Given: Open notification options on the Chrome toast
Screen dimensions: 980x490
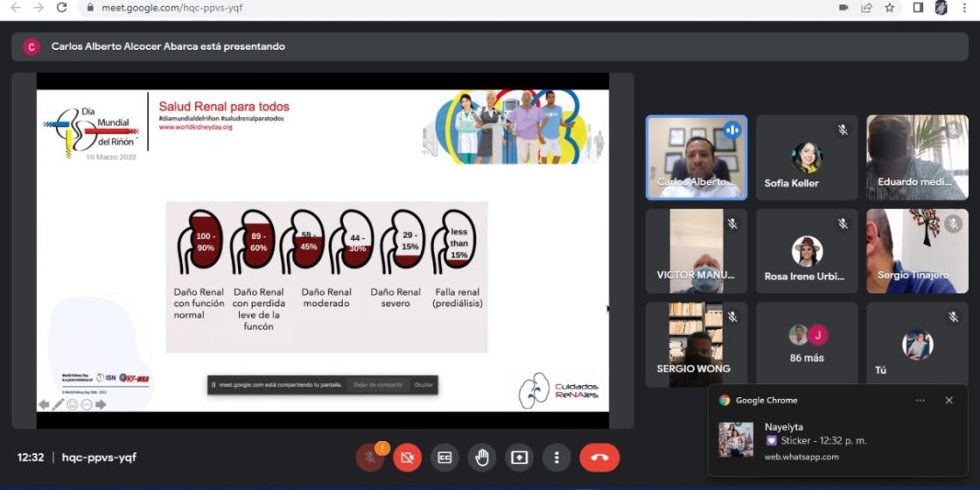Looking at the screenshot, I should coord(921,401).
